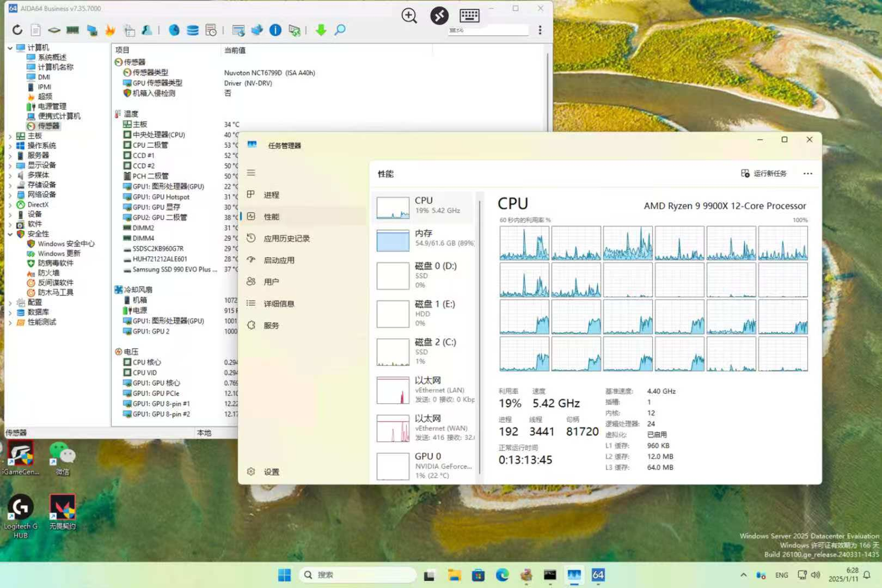The height and width of the screenshot is (588, 882).
Task: Open Task Manager hamburger navigation menu
Action: pyautogui.click(x=251, y=172)
